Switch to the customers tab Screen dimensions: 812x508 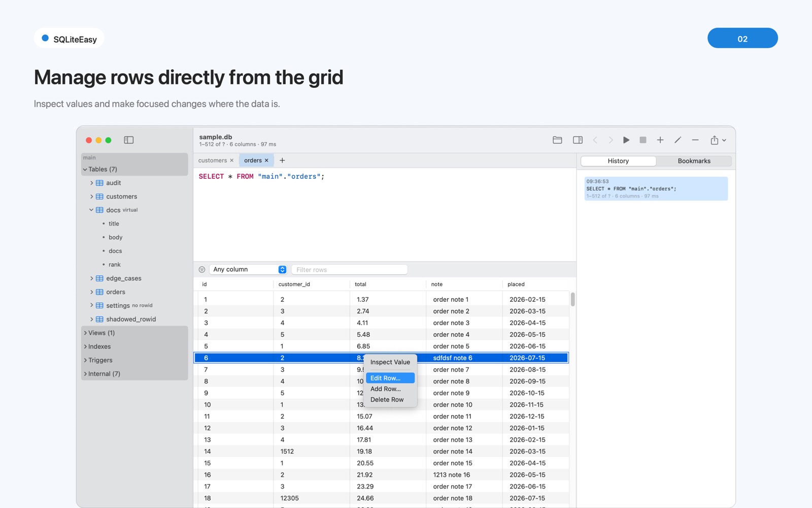coord(213,161)
